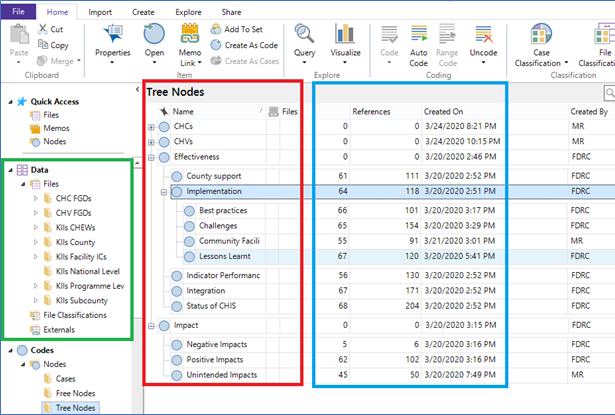Select the Implementation node circle
The width and height of the screenshot is (615, 415).
(x=177, y=192)
